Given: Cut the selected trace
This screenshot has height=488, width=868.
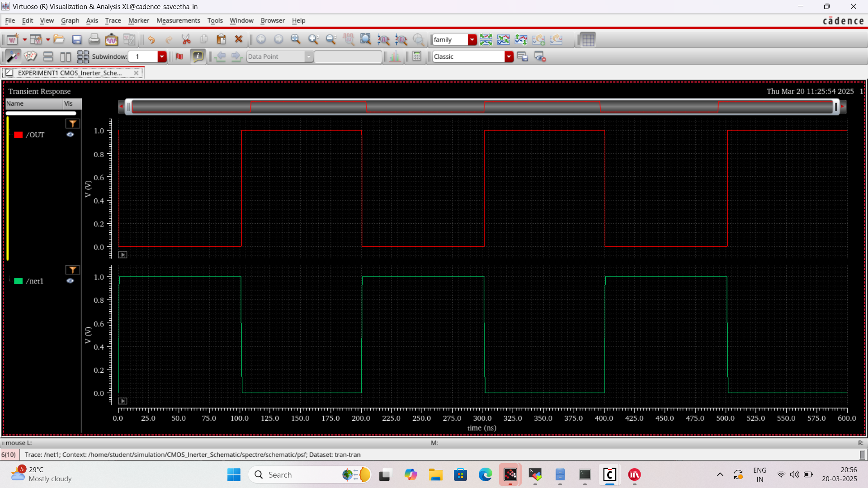Looking at the screenshot, I should (186, 39).
